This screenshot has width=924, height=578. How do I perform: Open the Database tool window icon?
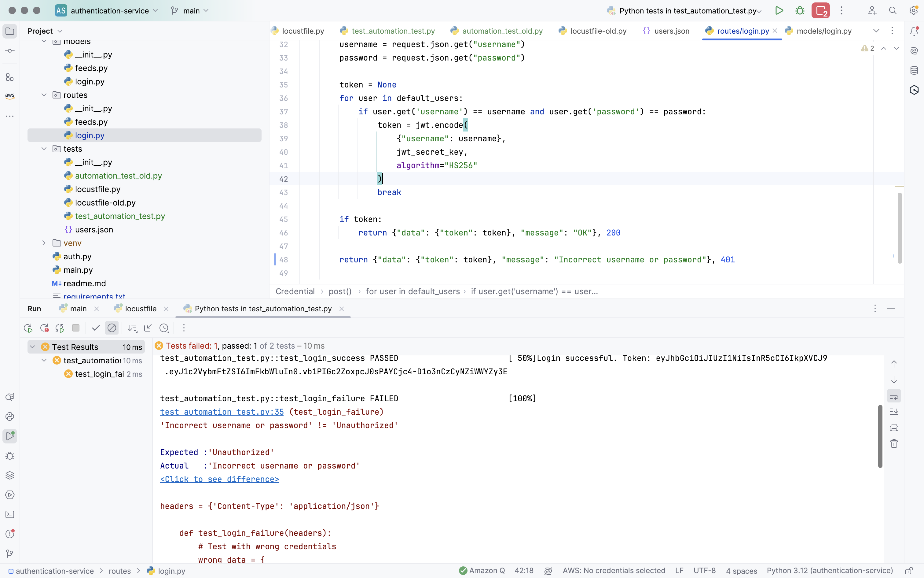coord(914,70)
